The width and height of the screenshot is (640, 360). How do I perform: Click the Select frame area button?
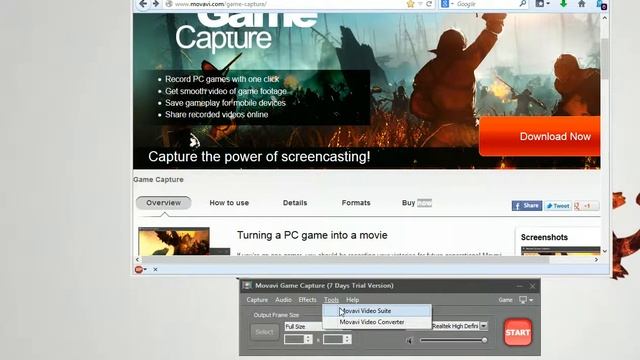point(264,332)
